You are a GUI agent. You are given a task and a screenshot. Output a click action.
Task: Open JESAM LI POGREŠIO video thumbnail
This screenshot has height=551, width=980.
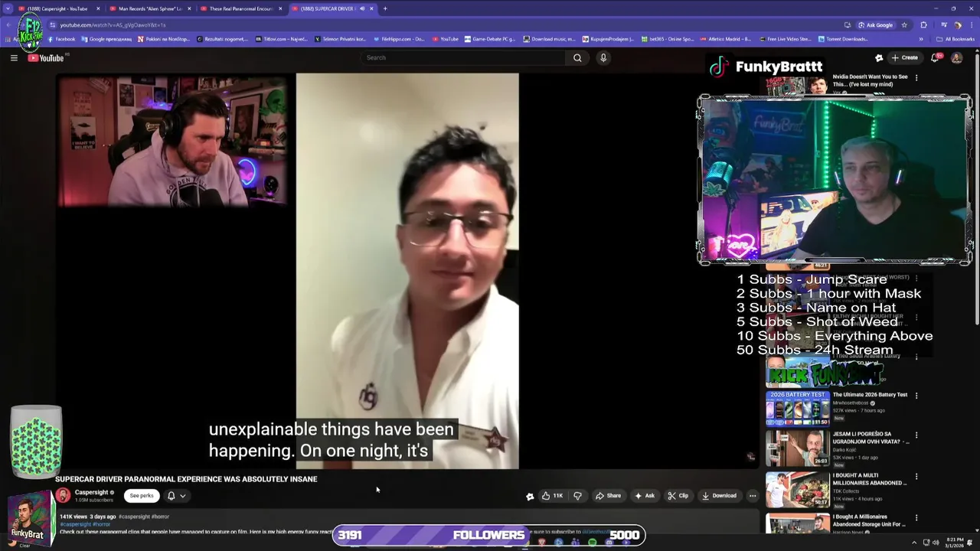tap(797, 448)
